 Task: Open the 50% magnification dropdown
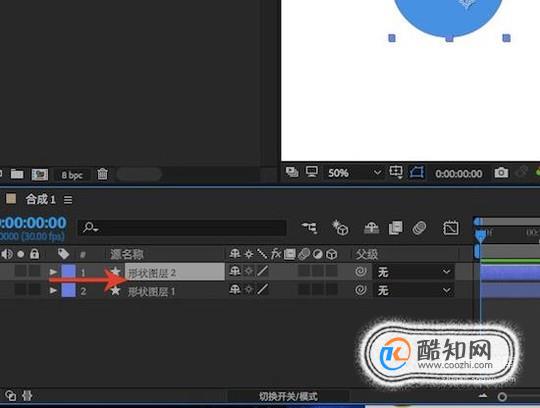click(355, 172)
